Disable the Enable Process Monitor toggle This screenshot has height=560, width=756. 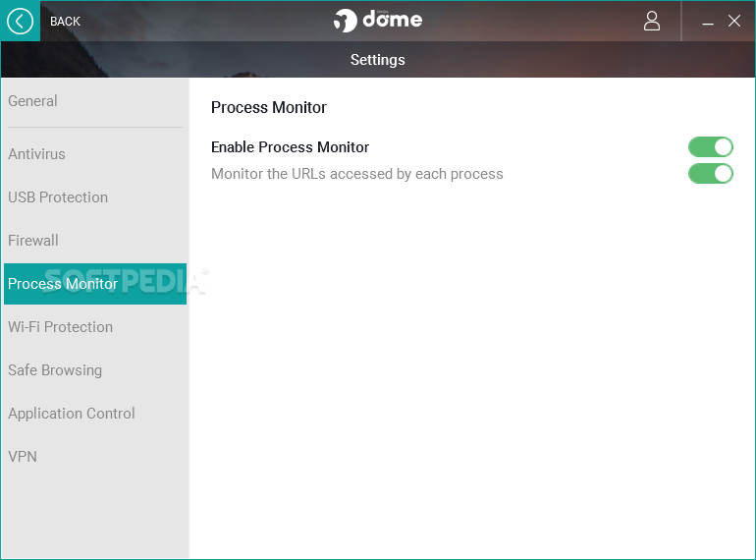coord(710,147)
